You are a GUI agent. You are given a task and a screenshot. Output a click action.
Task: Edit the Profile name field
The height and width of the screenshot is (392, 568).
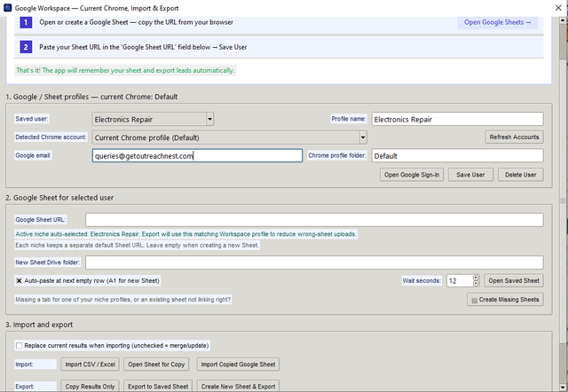(x=457, y=119)
